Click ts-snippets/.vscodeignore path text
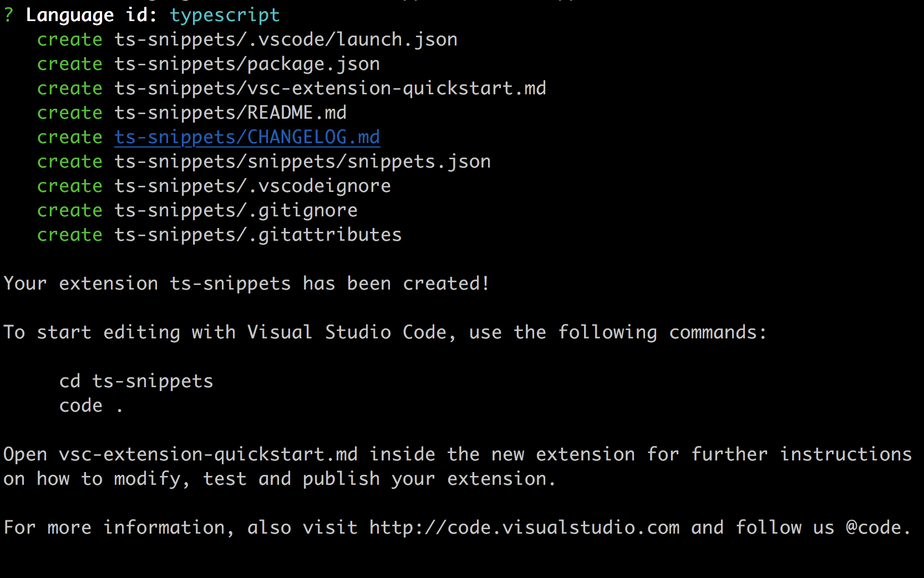924x578 pixels. point(252,186)
